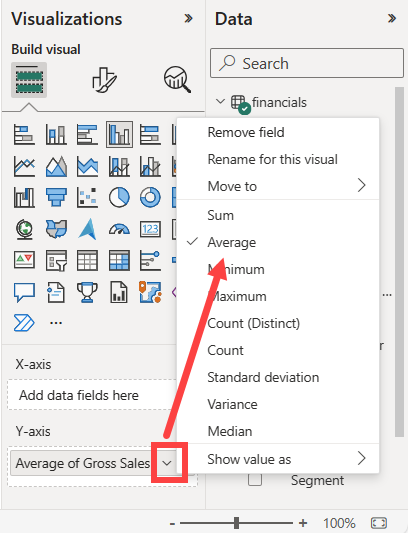The height and width of the screenshot is (533, 408).
Task: Select the ArcGIS Maps visual
Action: click(x=150, y=292)
